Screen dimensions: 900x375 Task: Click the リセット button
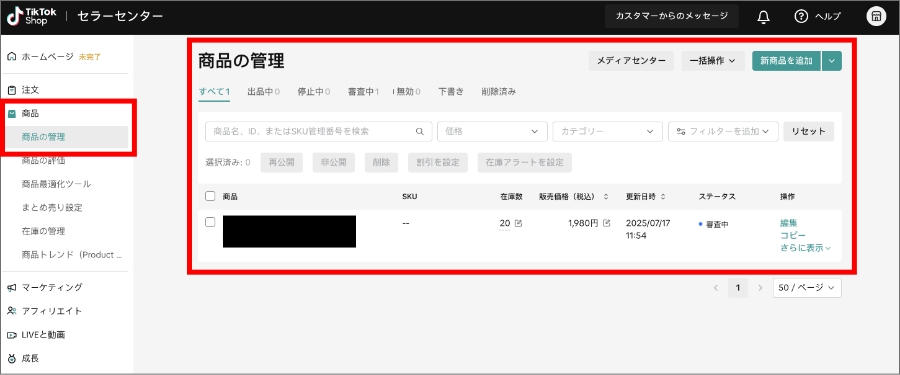click(x=809, y=132)
